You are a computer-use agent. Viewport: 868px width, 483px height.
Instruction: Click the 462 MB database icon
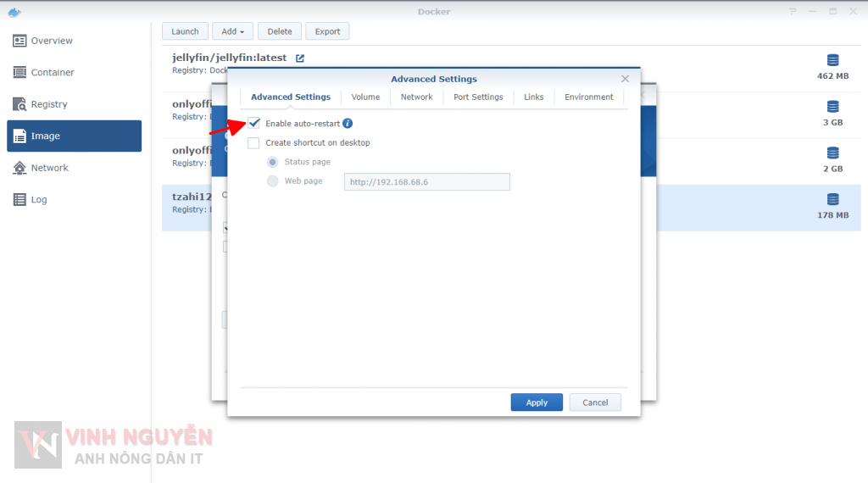[832, 60]
